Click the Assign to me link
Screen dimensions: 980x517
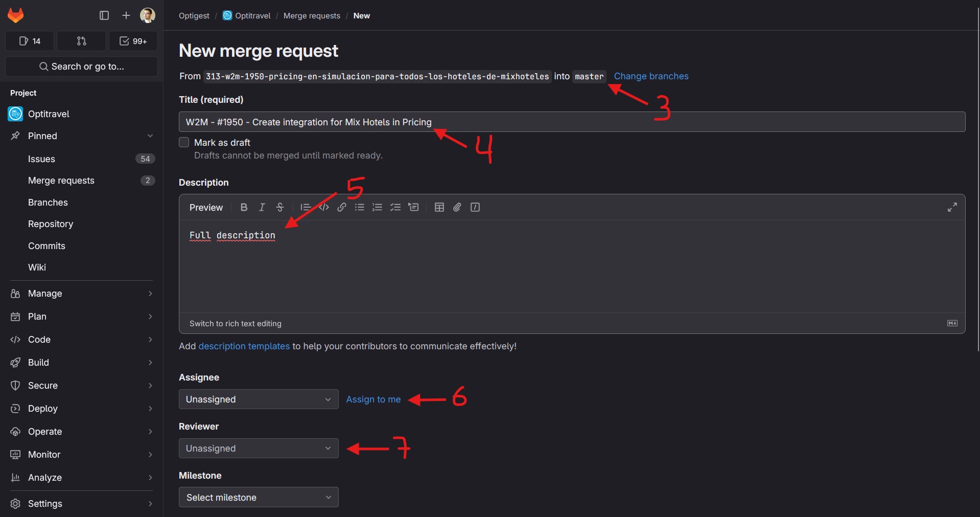point(373,399)
